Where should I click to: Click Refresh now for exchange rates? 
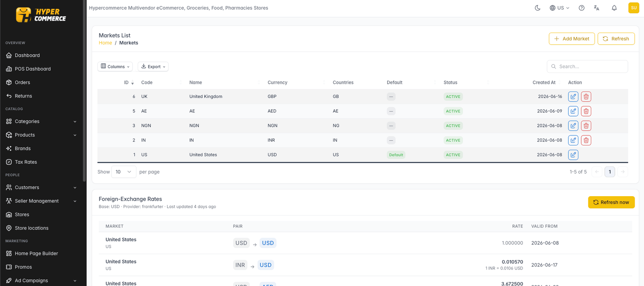tap(611, 202)
